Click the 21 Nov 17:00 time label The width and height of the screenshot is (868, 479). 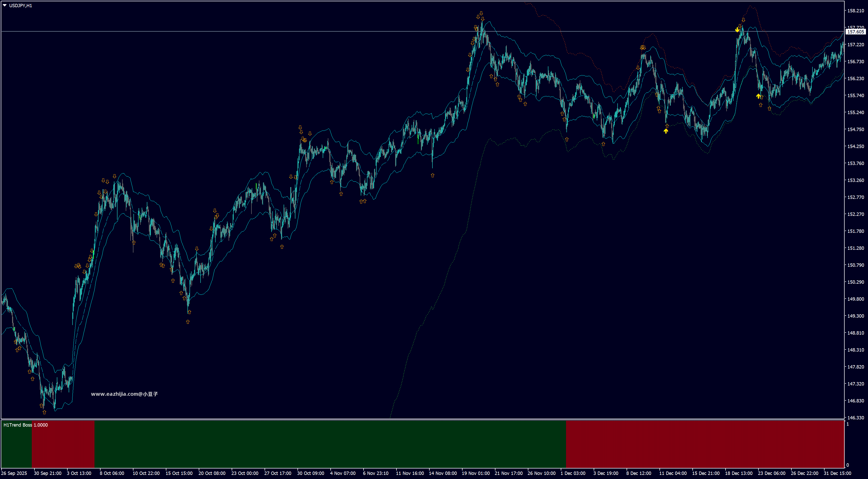coord(509,473)
